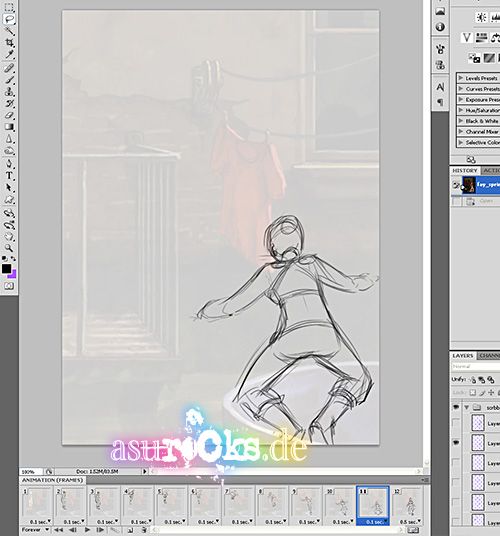Open the status bar Doc info arrow
Viewport: 500px width, 536px height.
point(145,471)
